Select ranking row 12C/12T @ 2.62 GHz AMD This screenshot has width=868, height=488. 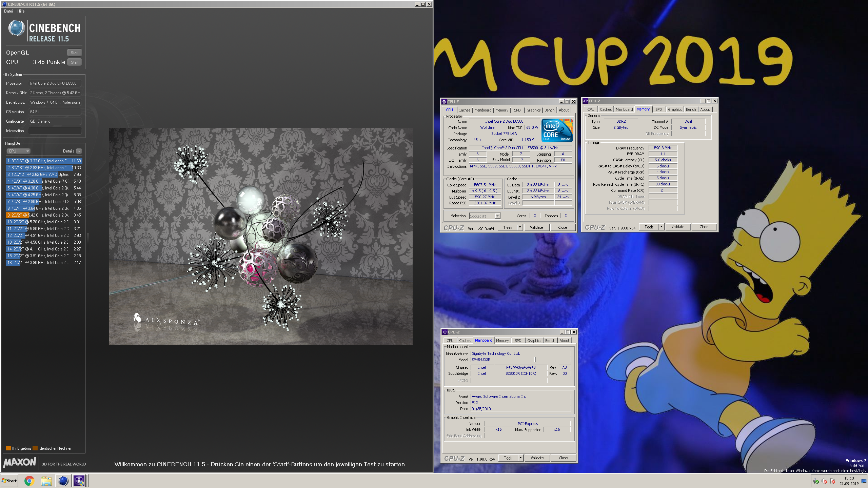point(44,175)
